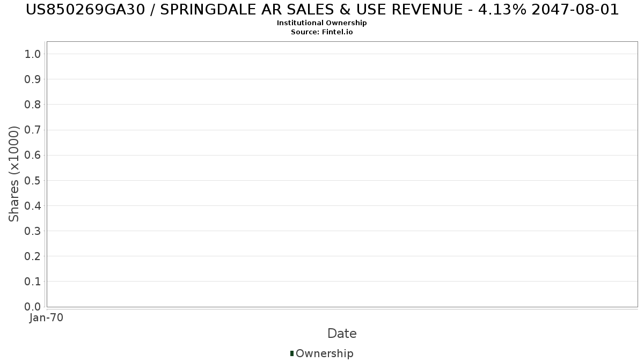
Task: Click the Date axis title
Action: coord(342,334)
